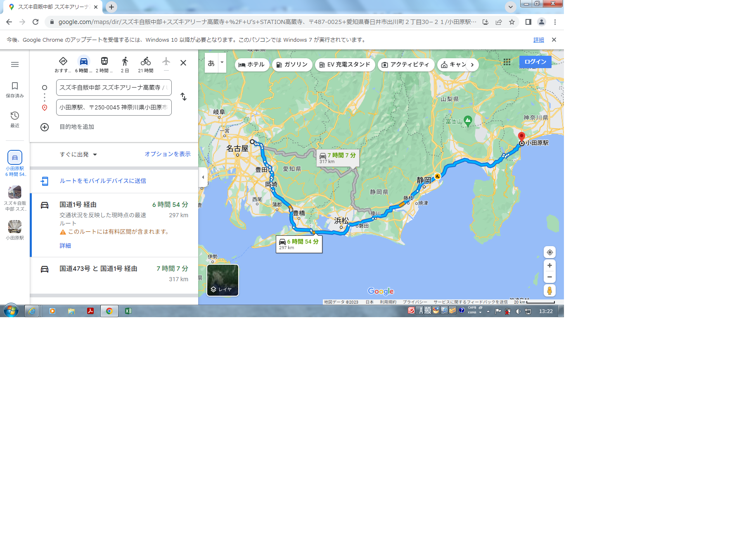Viewport: 746px width, 560px height.
Task: Swap start and destination points
Action: pyautogui.click(x=184, y=97)
